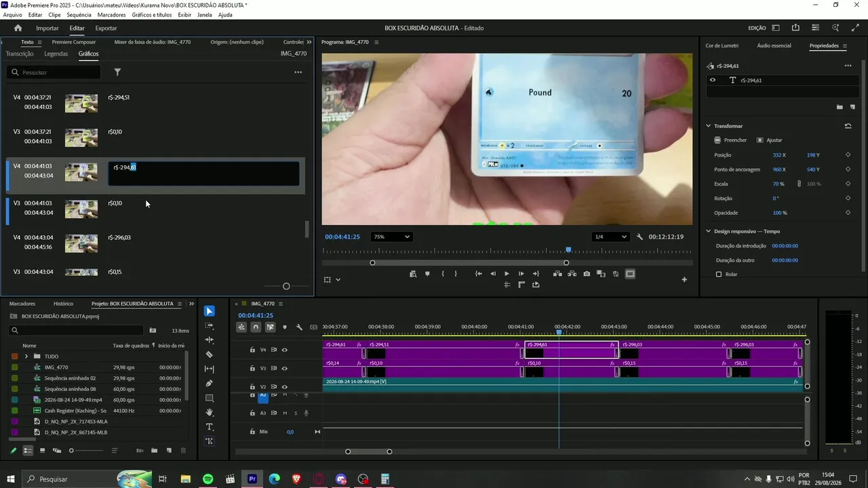The image size is (868, 488).
Task: Toggle V3 track output eye
Action: click(x=285, y=369)
